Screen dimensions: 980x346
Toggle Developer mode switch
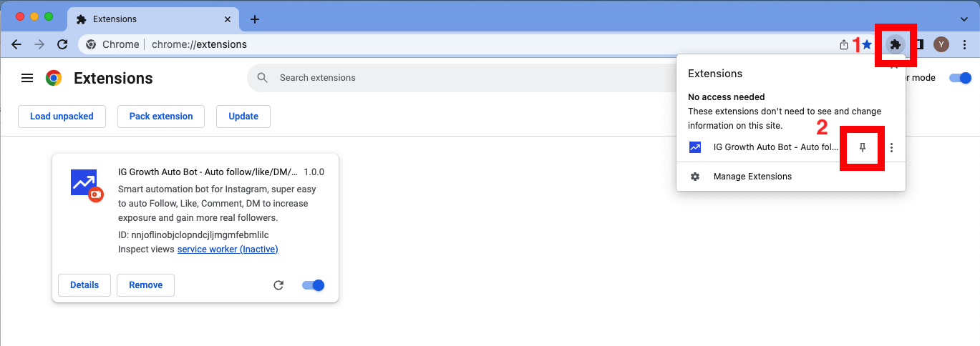960,78
